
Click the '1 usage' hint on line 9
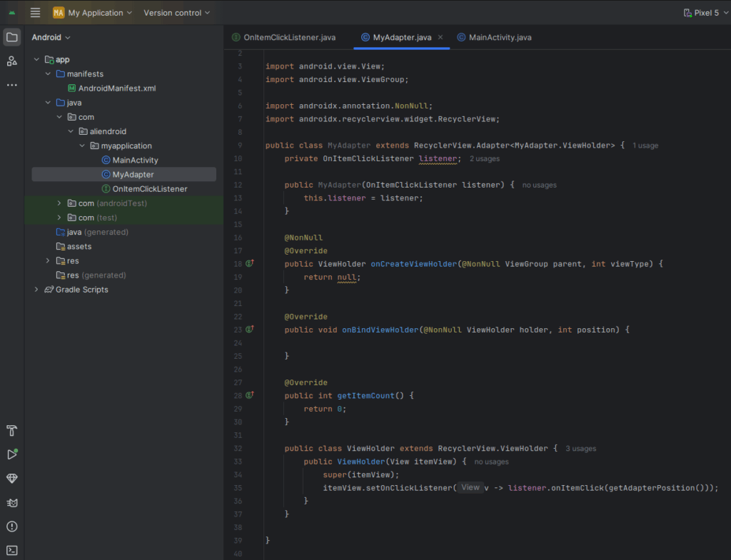pyautogui.click(x=645, y=146)
